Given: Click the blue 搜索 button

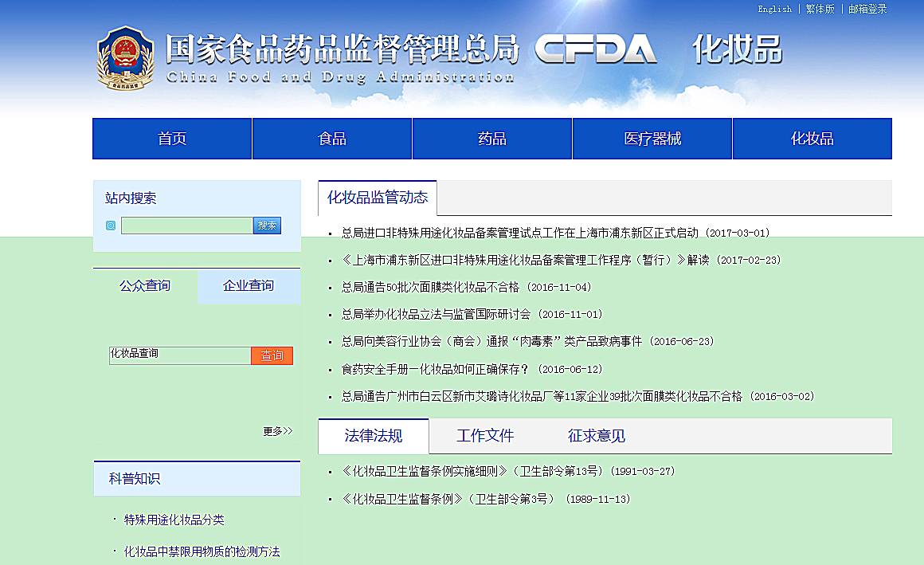Looking at the screenshot, I should click(x=267, y=226).
